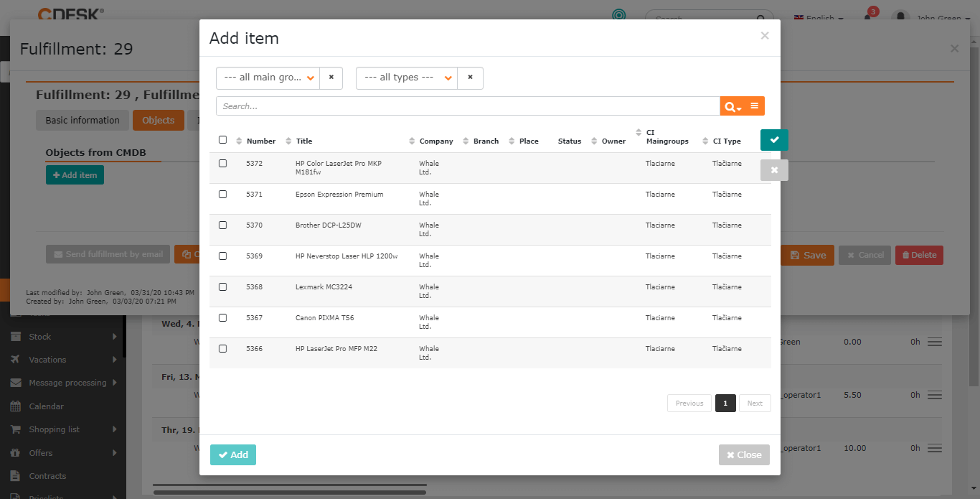Screen dimensions: 980x499
Task: Open the row menu for the 5.50 entry
Action: (x=935, y=396)
